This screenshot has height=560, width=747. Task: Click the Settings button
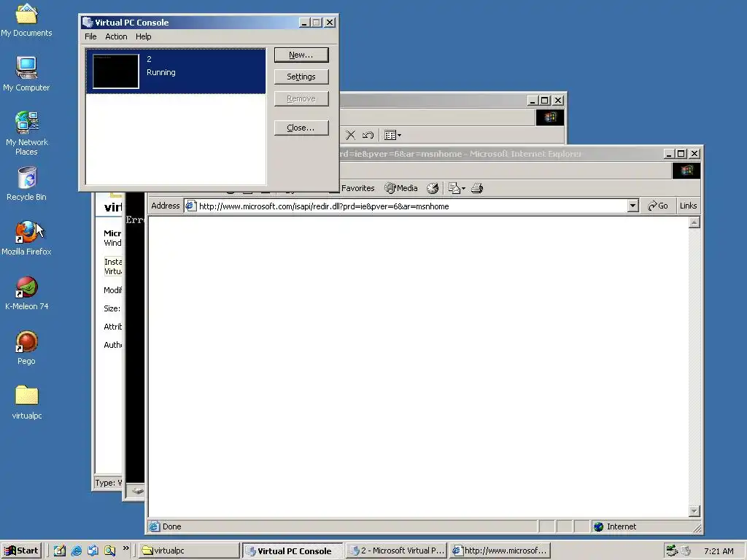(301, 77)
